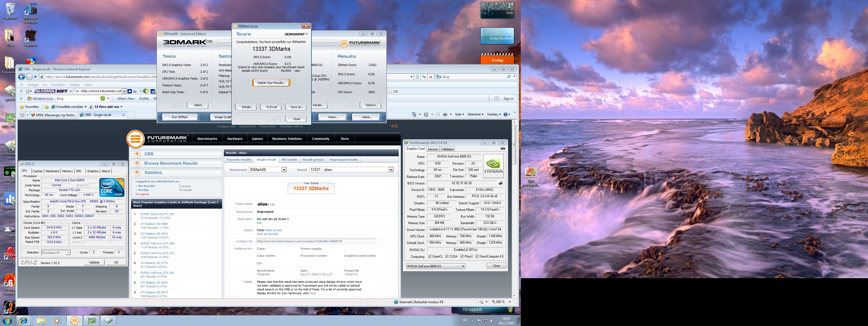Open the Papirkurv recycle bin

(10, 11)
